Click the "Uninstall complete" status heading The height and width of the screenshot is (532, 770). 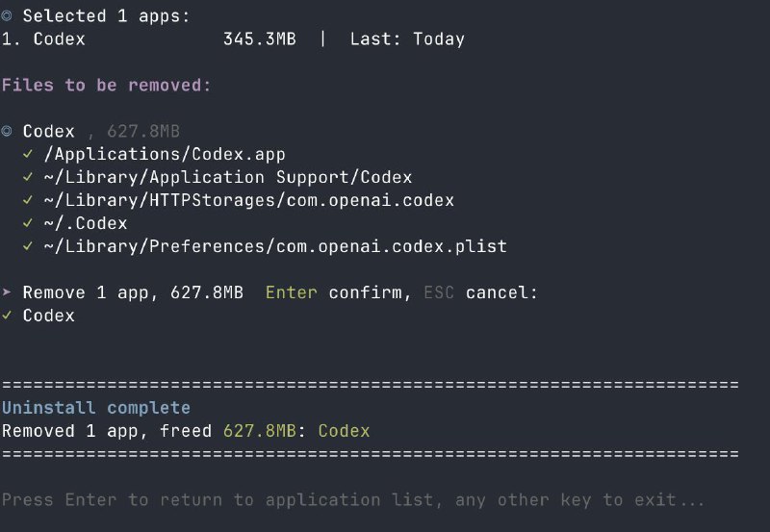click(x=95, y=408)
